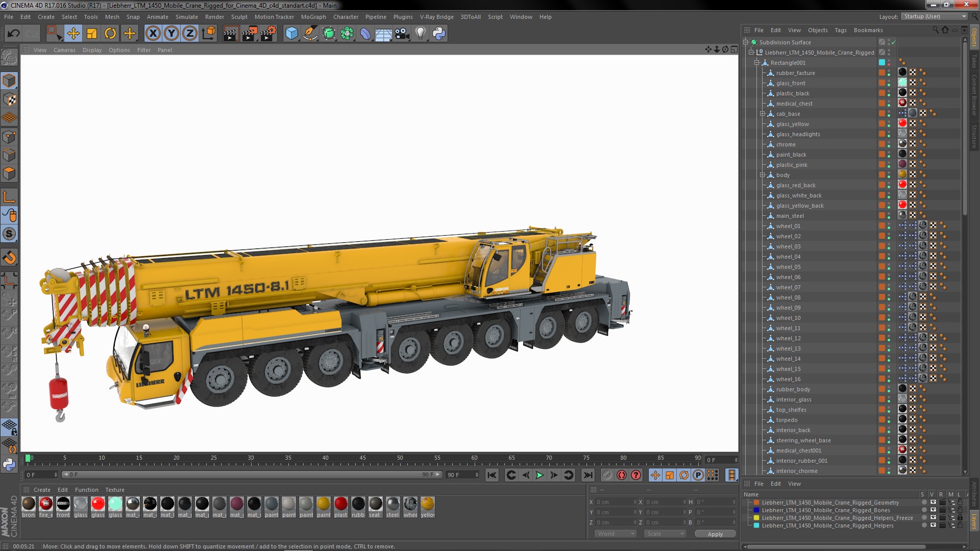Click the Camera object icon

point(402,34)
